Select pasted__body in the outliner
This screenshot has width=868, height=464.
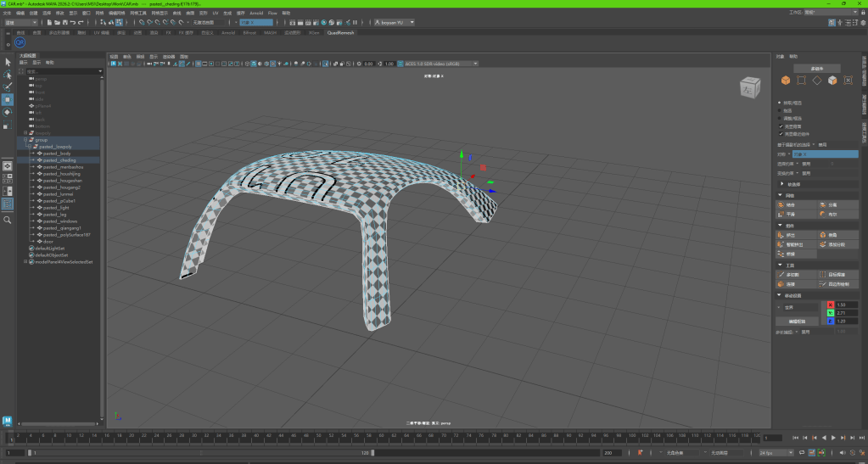57,154
